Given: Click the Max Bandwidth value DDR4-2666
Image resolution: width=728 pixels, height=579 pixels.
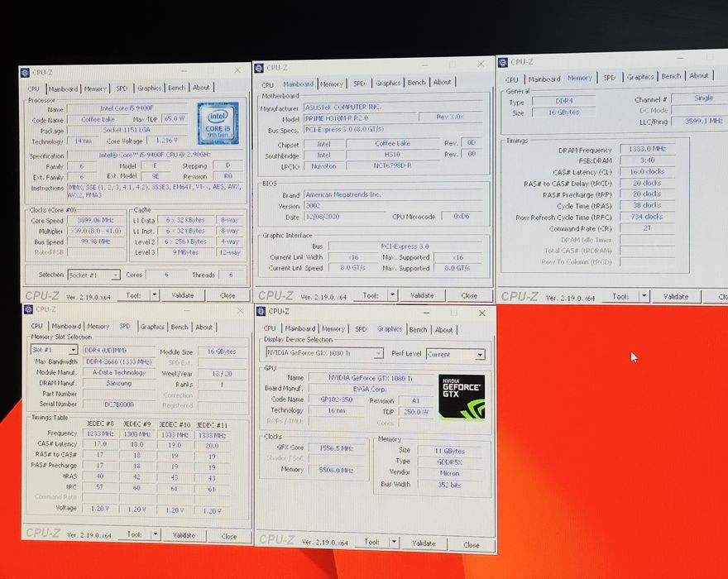Looking at the screenshot, I should (119, 361).
